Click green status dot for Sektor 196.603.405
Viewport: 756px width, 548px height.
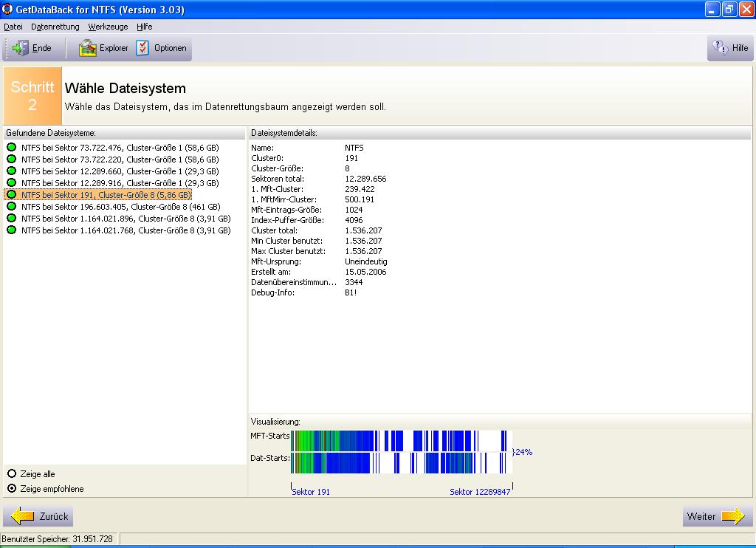12,207
